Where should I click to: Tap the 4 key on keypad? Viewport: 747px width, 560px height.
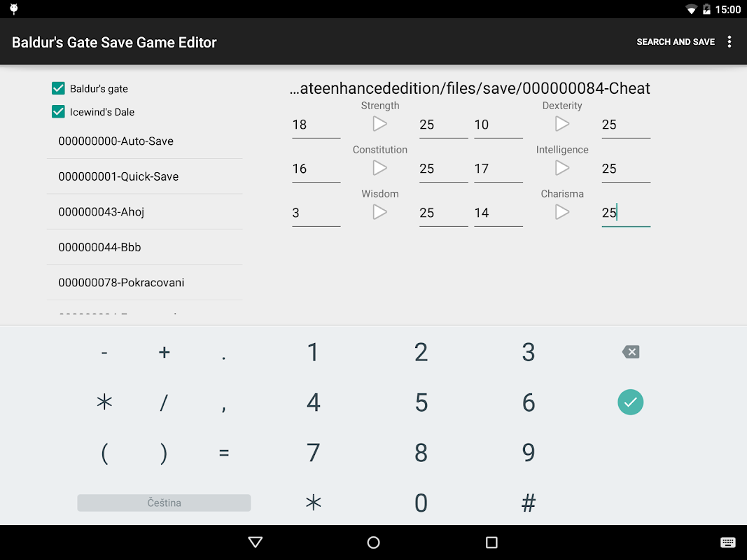[313, 402]
